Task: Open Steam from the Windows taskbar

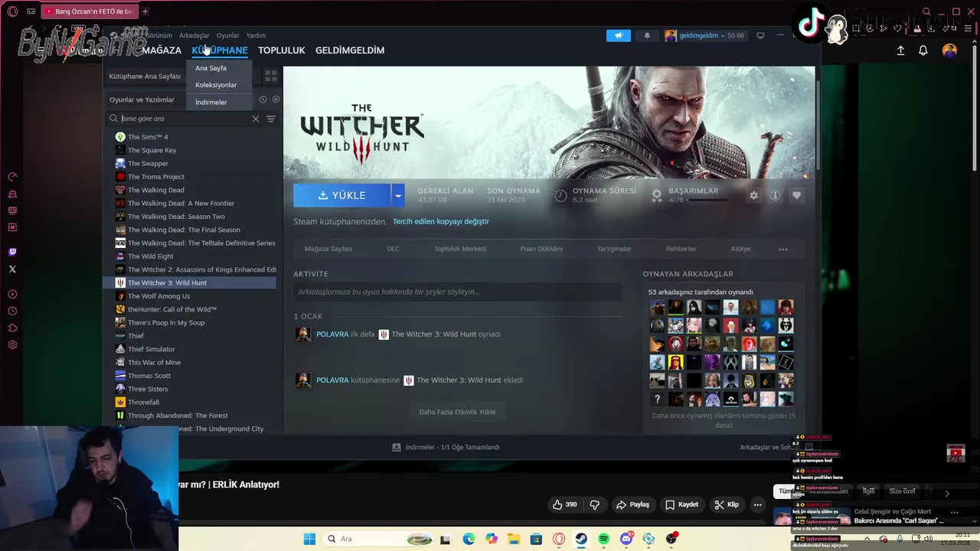Action: pyautogui.click(x=581, y=539)
